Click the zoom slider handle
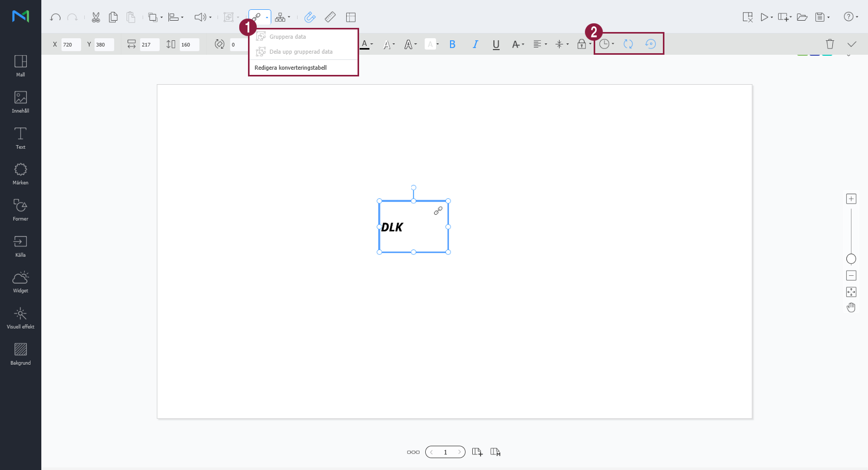This screenshot has height=470, width=868. tap(851, 259)
